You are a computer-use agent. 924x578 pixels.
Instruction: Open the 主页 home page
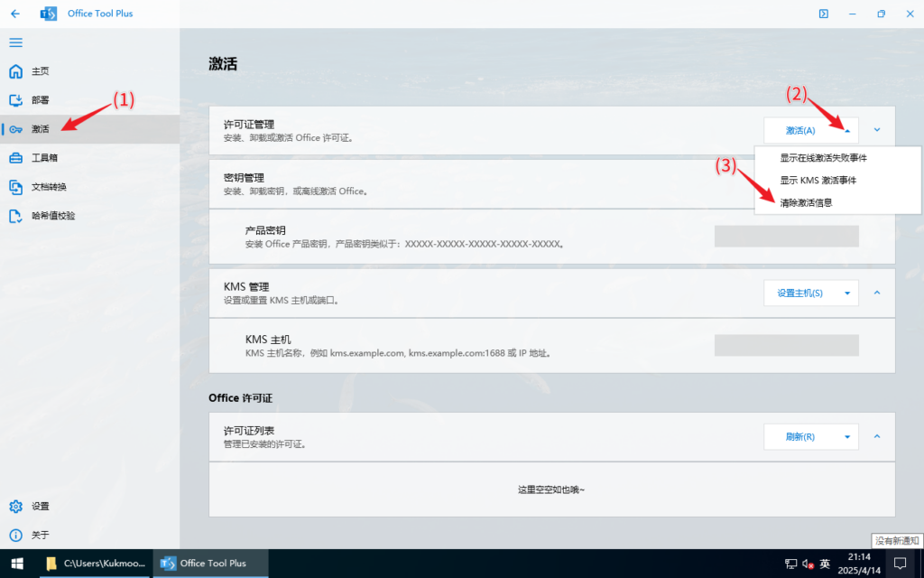(x=89, y=71)
